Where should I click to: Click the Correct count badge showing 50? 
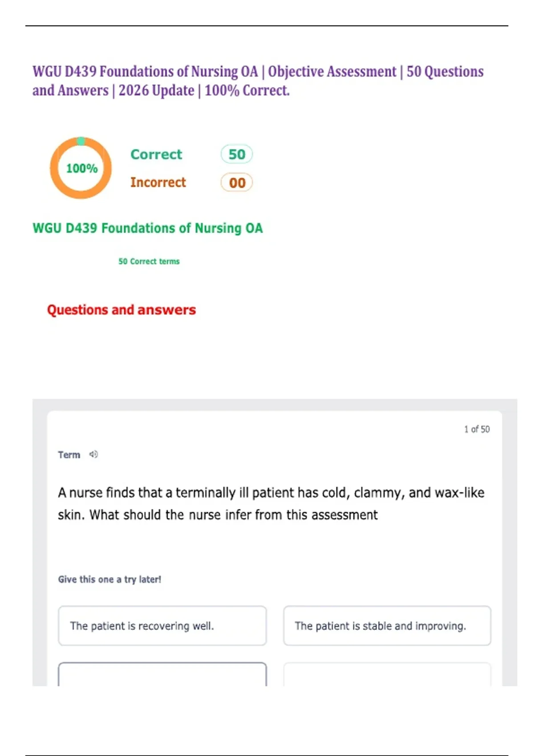tap(237, 154)
